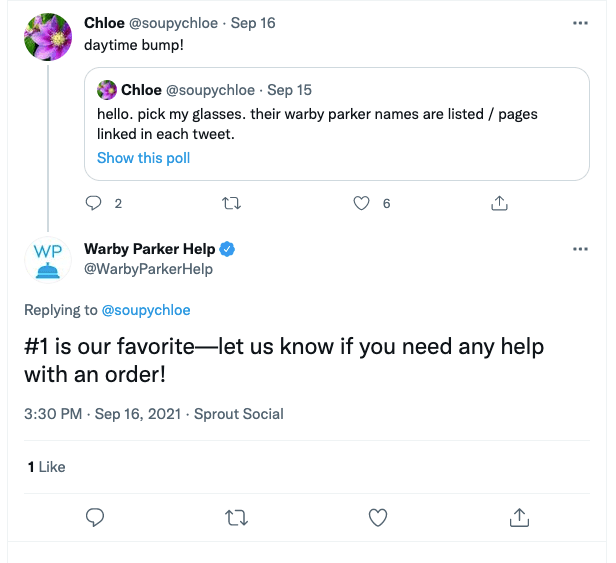Screen dimensions: 616x563
Task: Open @soupychloe profile from Replying to
Action: pyautogui.click(x=146, y=310)
